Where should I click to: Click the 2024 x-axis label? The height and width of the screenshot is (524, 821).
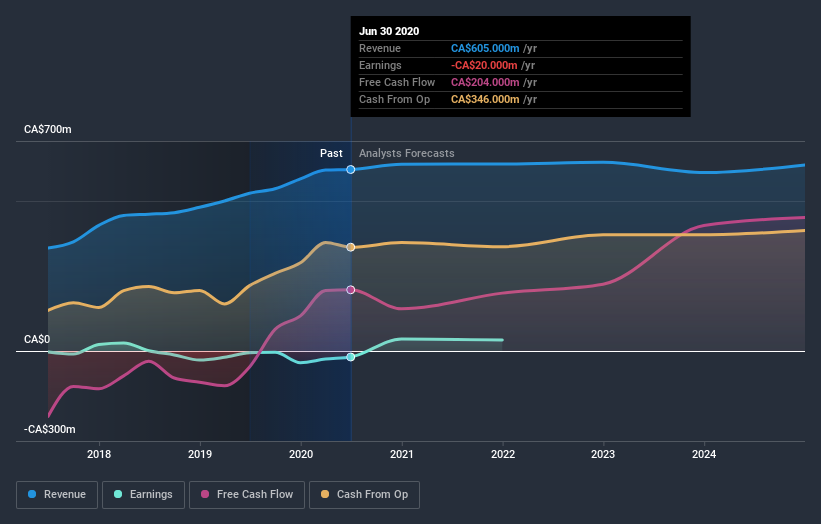[704, 454]
